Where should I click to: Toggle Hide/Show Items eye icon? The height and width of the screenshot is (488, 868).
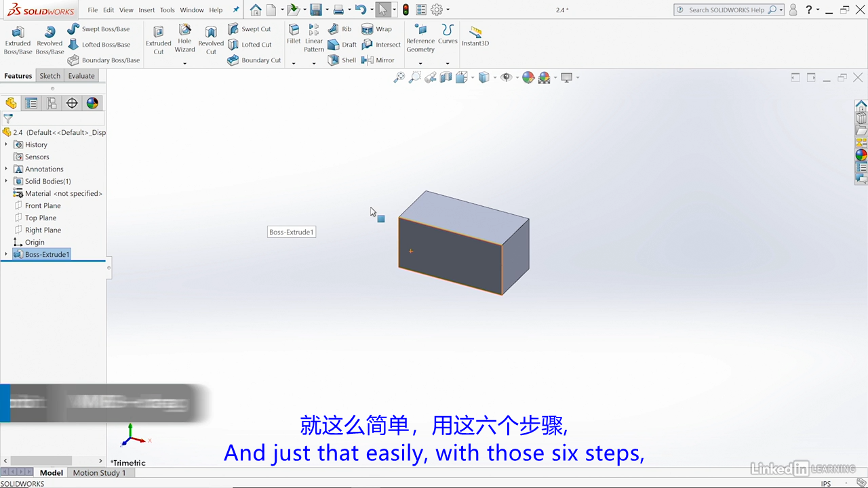point(505,77)
